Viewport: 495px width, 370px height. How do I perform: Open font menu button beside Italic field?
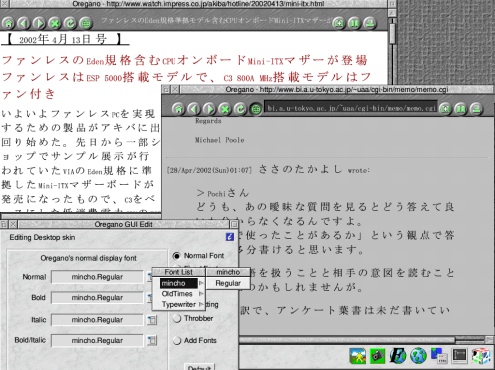pos(152,320)
